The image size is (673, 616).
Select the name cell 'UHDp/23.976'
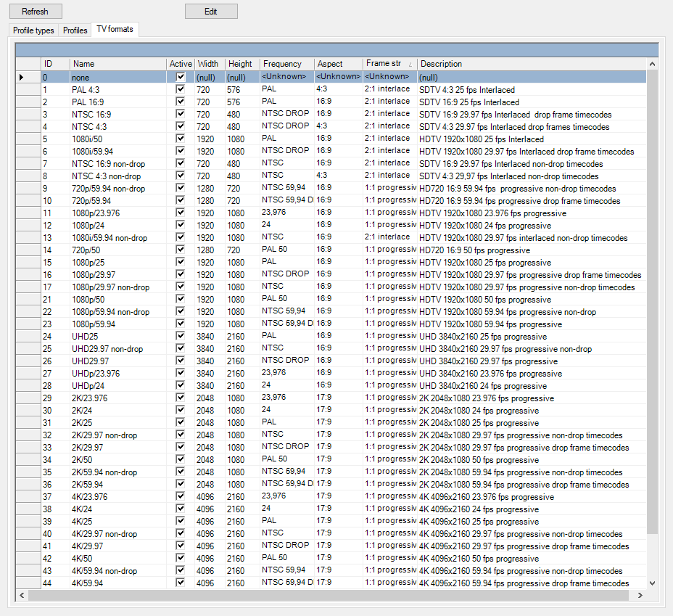pos(118,374)
